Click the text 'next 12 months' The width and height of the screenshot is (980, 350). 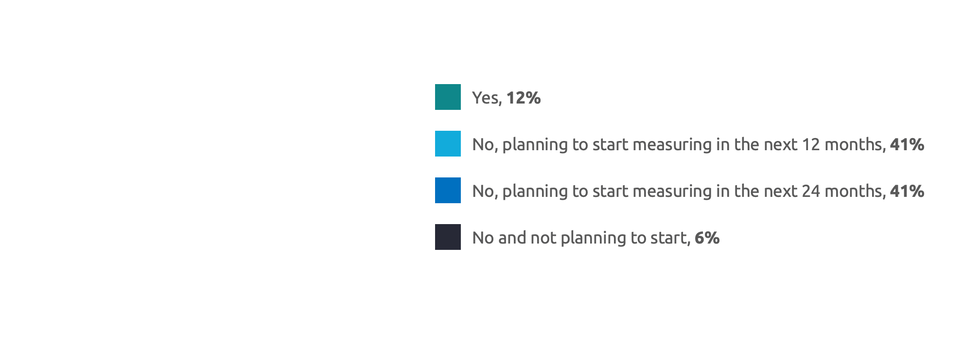click(x=824, y=144)
